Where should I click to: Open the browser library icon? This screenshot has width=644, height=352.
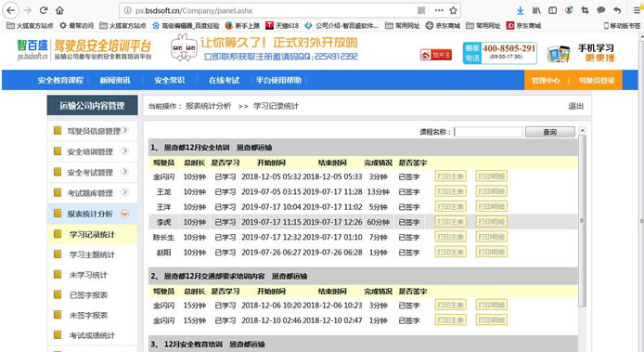tap(536, 10)
